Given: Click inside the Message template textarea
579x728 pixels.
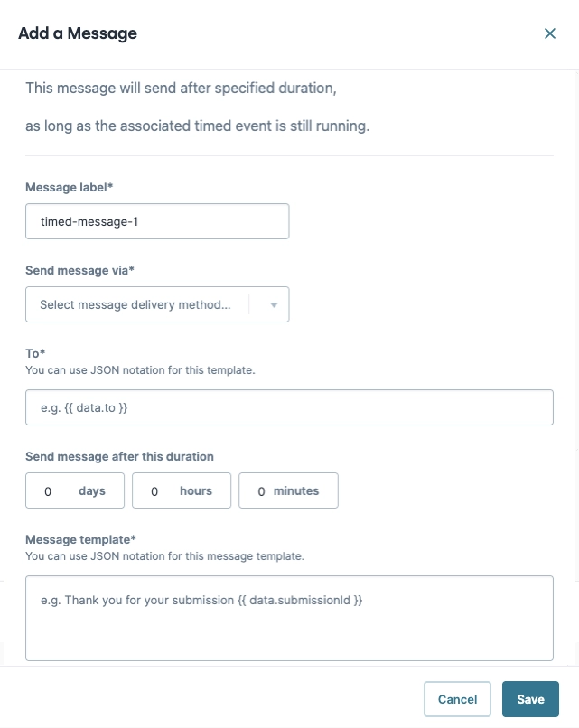Looking at the screenshot, I should click(289, 618).
